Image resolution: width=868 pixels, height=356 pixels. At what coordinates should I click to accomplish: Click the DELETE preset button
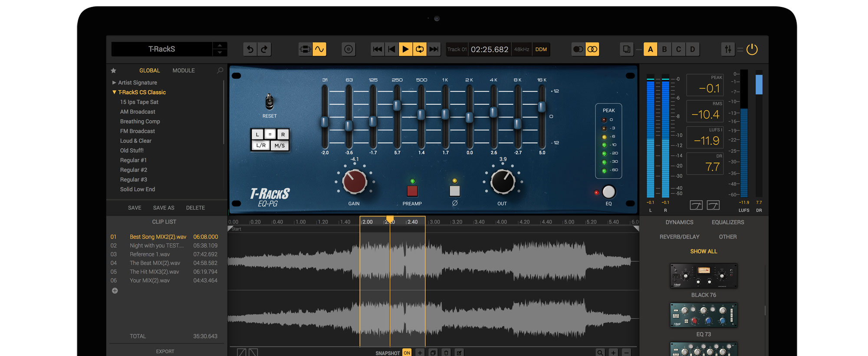coord(195,208)
